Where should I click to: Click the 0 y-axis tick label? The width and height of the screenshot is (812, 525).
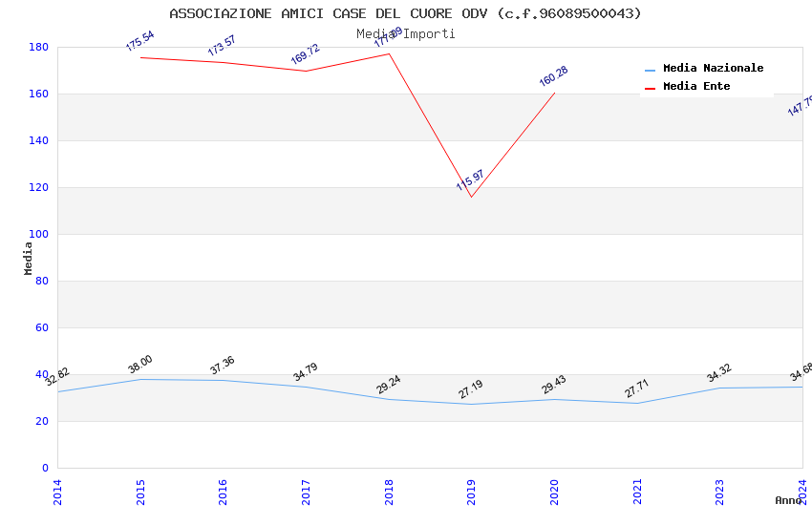tap(45, 468)
